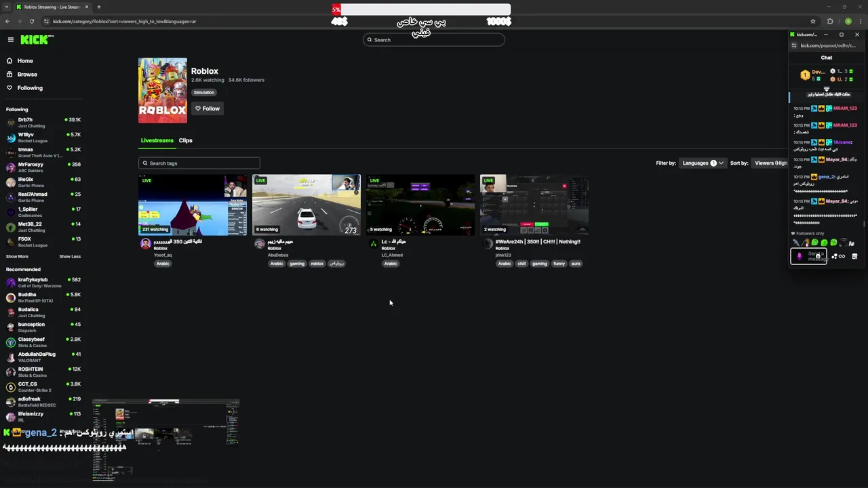Click the chat Send a message field
Image resolution: width=868 pixels, height=488 pixels.
point(809,256)
